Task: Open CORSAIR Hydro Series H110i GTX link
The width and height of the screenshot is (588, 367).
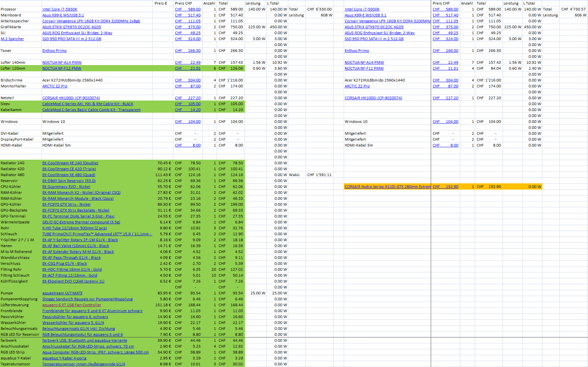Action: pos(387,187)
